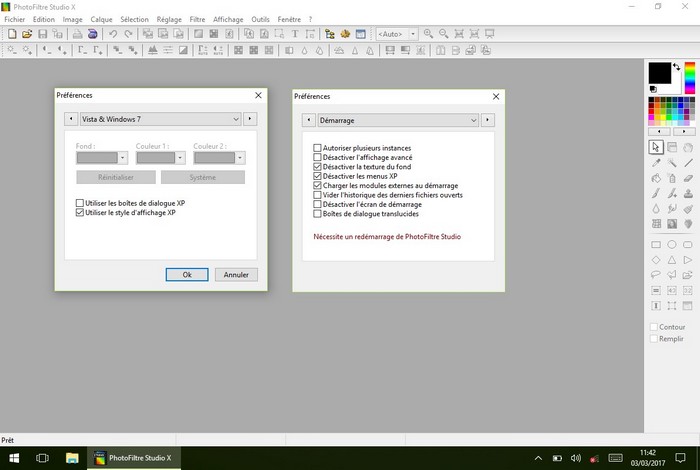Redo the action in the toolbar
700x470 pixels.
coord(129,34)
